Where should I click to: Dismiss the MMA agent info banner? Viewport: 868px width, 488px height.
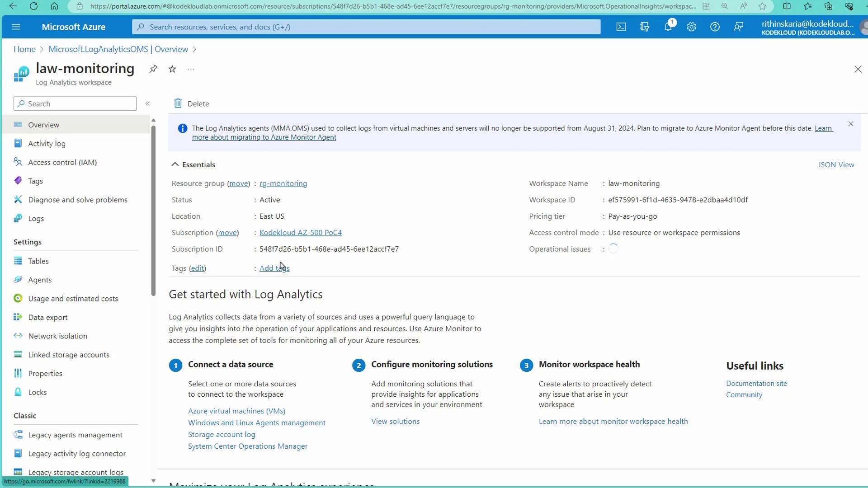point(851,124)
